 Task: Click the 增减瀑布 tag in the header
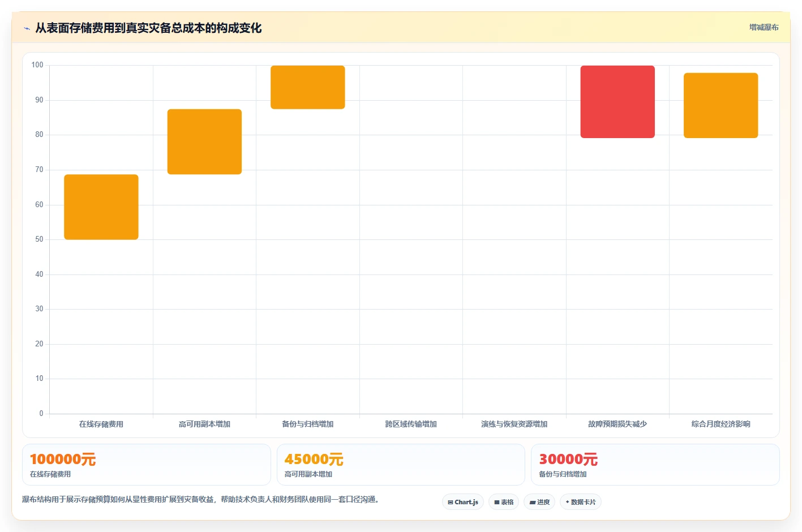point(764,27)
